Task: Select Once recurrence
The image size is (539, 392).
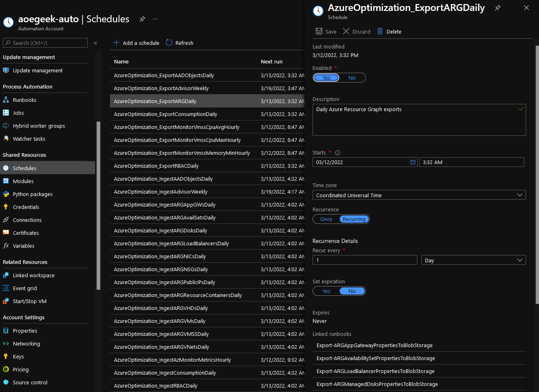Action: 326,219
